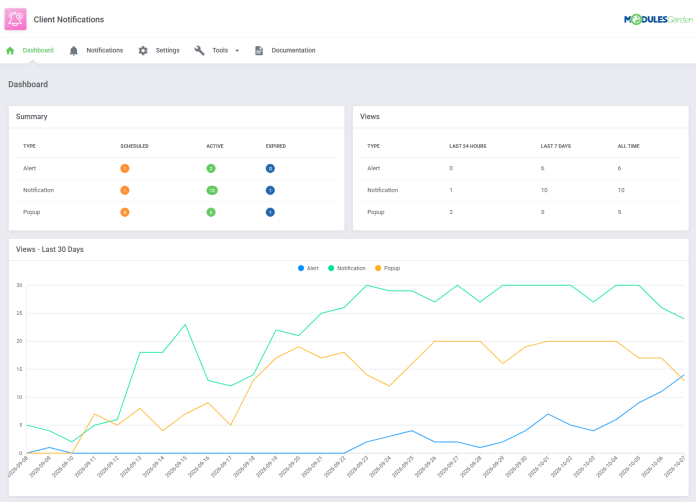The height and width of the screenshot is (502, 696).
Task: Click the Popup active green badge
Action: (211, 212)
